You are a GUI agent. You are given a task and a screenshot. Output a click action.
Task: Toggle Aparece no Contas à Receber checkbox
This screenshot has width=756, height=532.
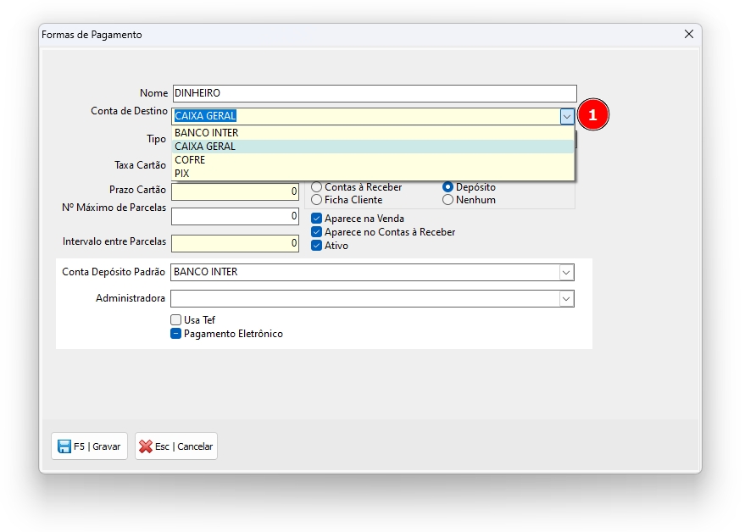(317, 232)
